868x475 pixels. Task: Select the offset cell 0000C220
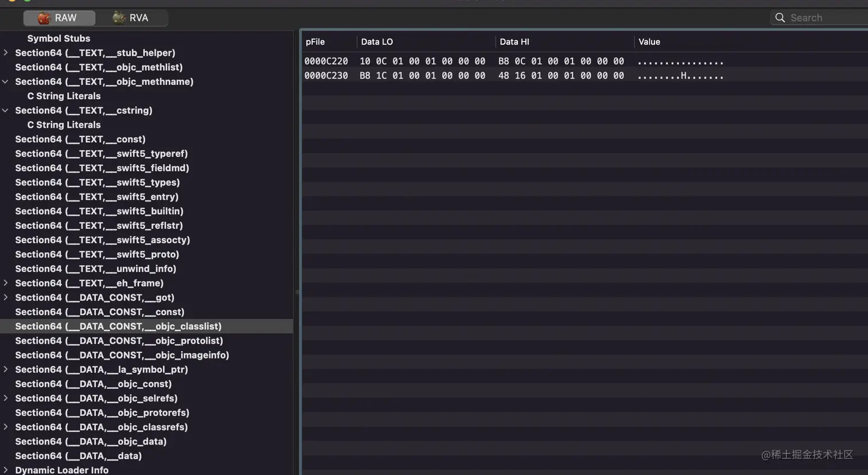[326, 61]
